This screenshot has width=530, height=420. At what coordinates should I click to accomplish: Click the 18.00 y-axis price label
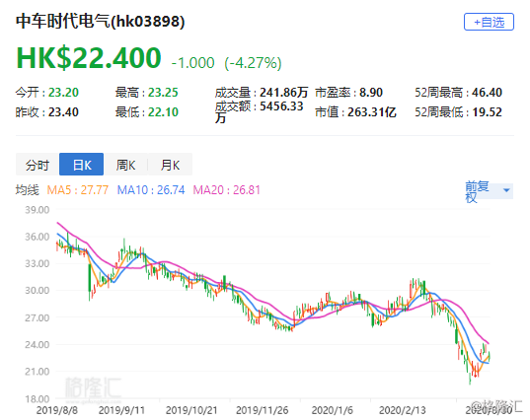(x=38, y=399)
